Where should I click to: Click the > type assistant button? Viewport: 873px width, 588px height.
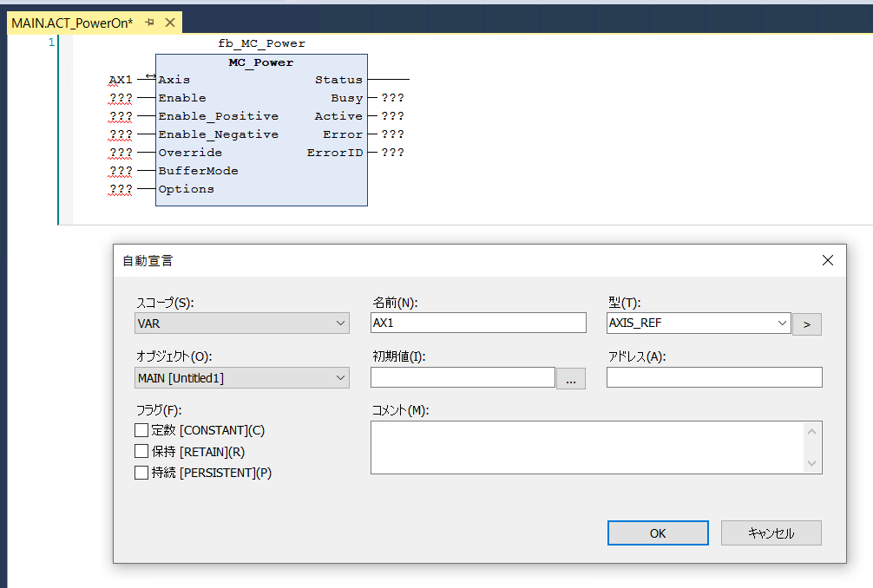click(807, 324)
